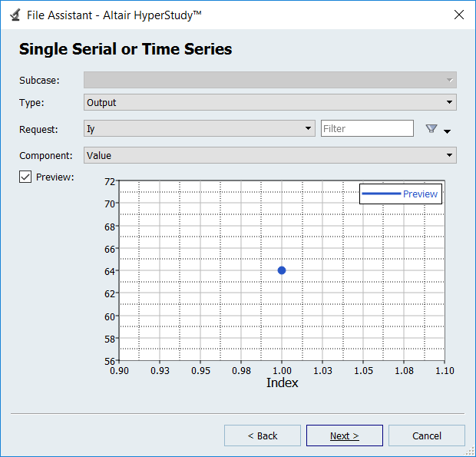Open the filter options arrow beside the funnel

[x=448, y=131]
